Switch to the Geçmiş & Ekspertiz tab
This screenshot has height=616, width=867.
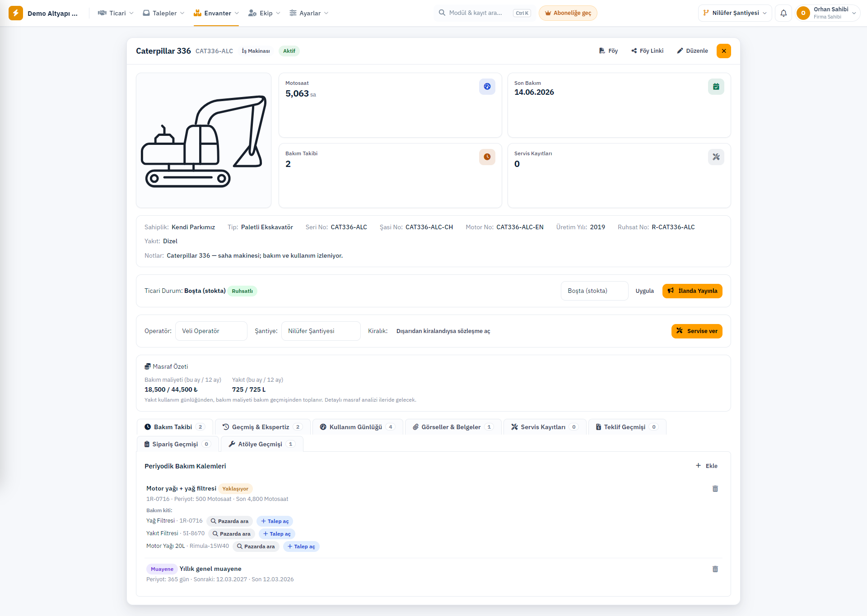[262, 427]
